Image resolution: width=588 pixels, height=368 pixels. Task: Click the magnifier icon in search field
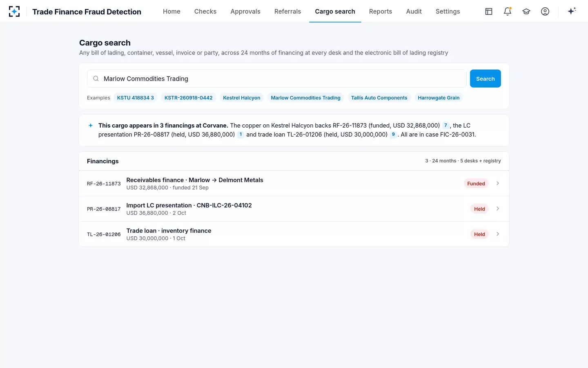click(96, 79)
